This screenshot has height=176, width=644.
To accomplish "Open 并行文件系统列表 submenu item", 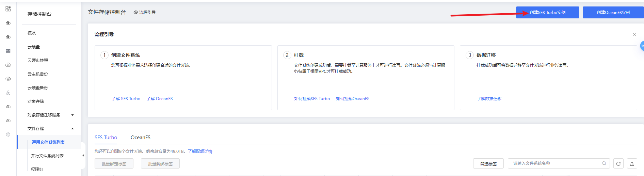I will (47, 156).
